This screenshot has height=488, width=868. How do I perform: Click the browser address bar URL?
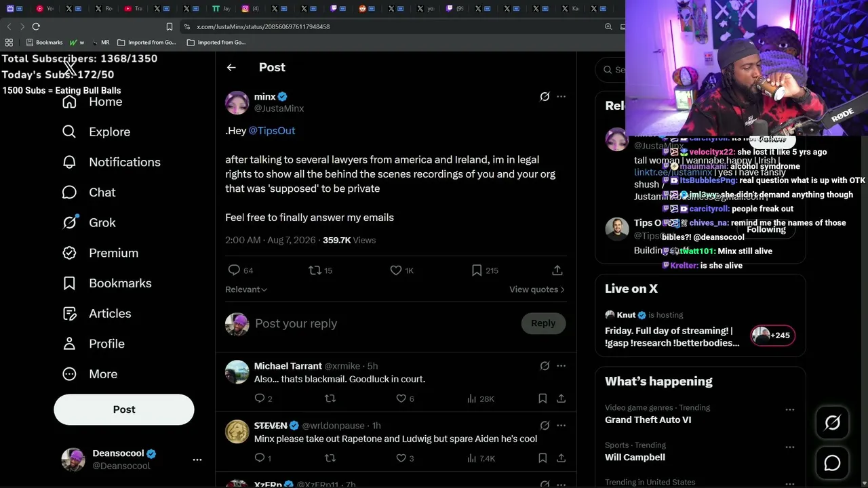[x=263, y=26]
